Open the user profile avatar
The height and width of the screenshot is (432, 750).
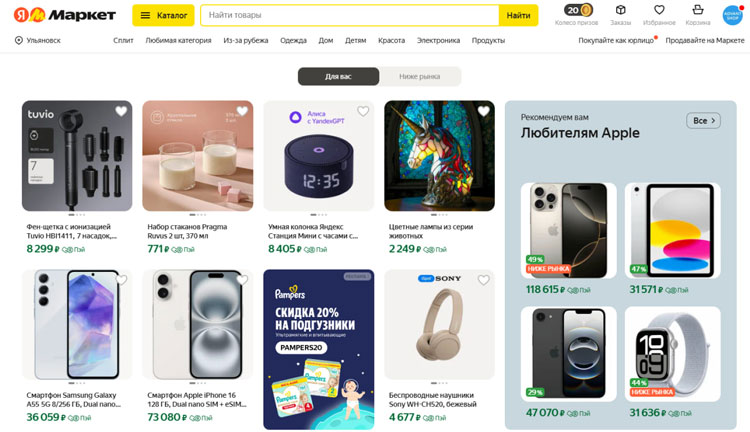(732, 15)
